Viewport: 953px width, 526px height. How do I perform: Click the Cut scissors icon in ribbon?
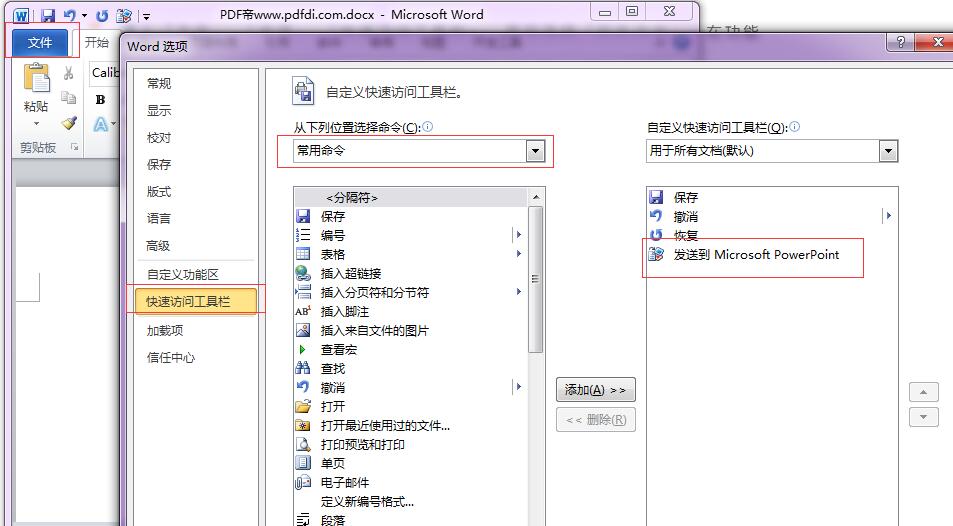(69, 74)
